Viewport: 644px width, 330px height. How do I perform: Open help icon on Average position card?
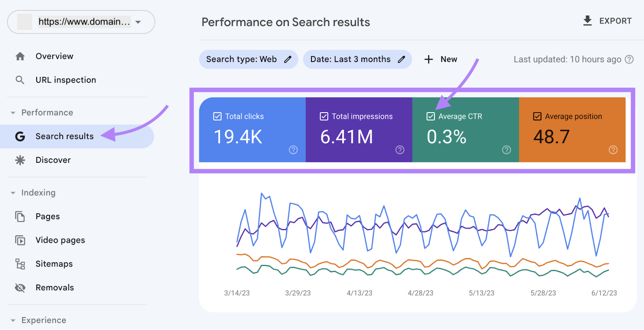pyautogui.click(x=613, y=150)
